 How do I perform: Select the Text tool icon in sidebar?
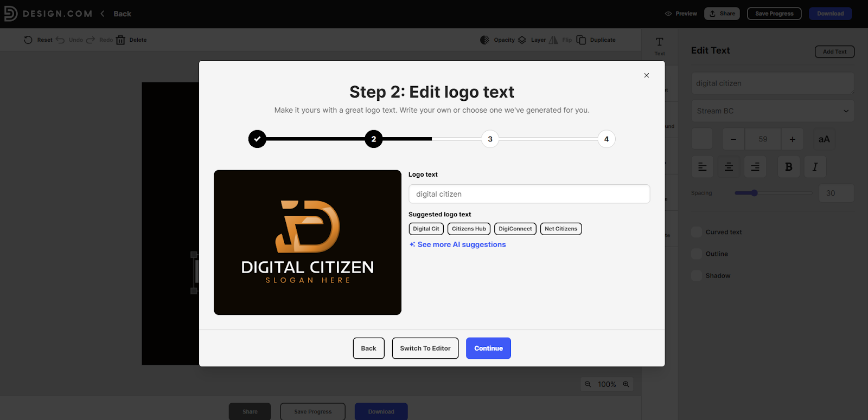coord(660,42)
